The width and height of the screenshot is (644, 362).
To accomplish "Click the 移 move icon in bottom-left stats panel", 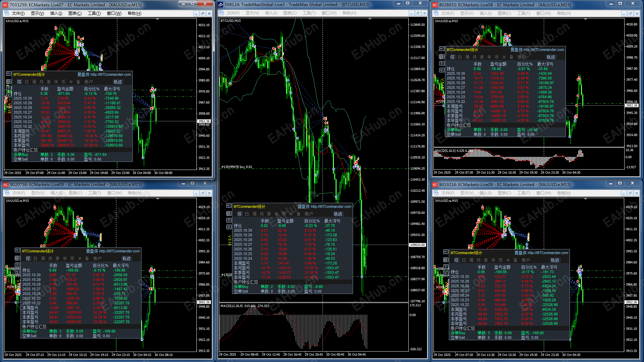I will pyautogui.click(x=17, y=258).
